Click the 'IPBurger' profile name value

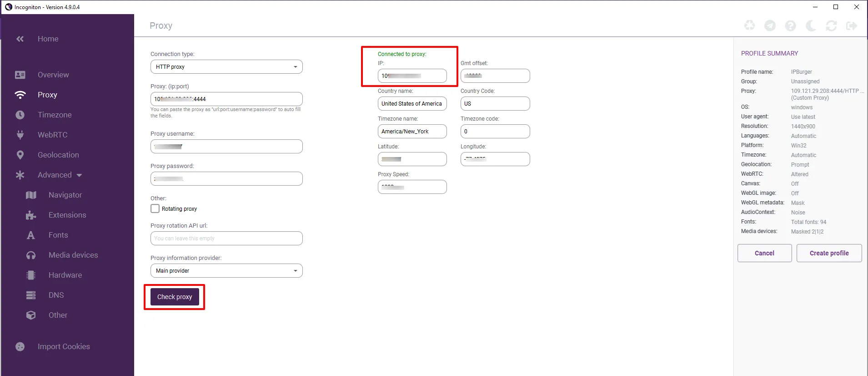(x=801, y=72)
